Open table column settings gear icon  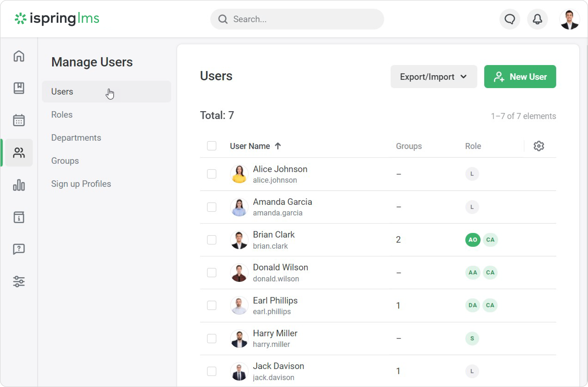(539, 146)
